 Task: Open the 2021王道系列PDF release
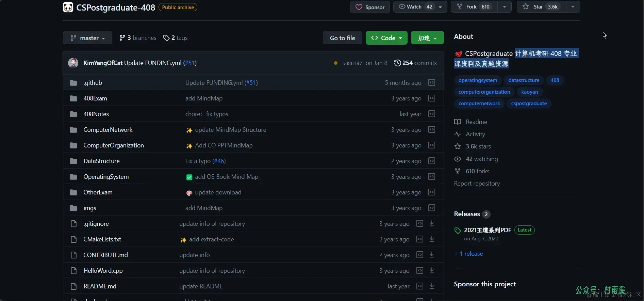tap(488, 230)
